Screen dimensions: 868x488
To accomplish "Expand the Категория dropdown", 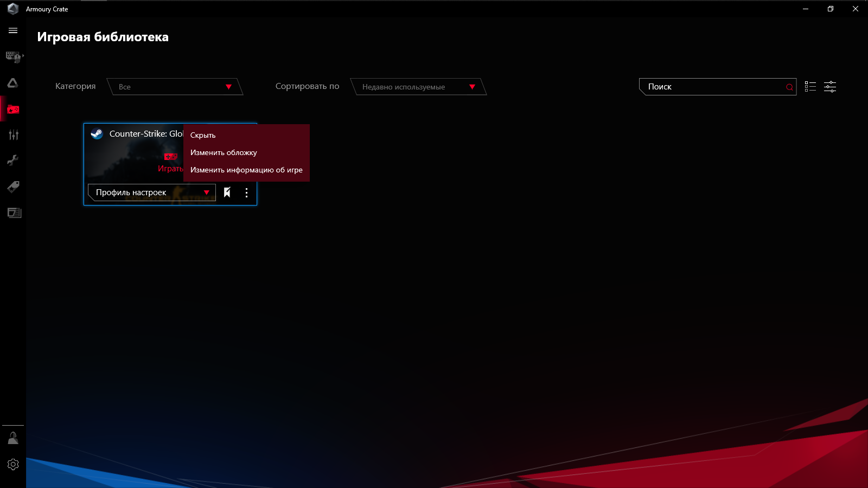I will pos(175,87).
